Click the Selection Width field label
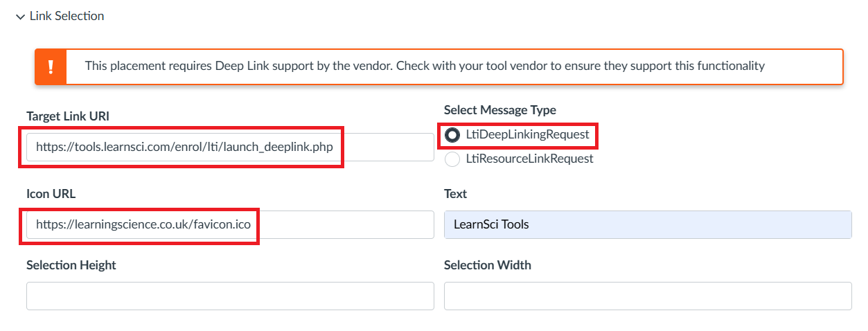Viewport: 868px width, 331px height. (487, 265)
